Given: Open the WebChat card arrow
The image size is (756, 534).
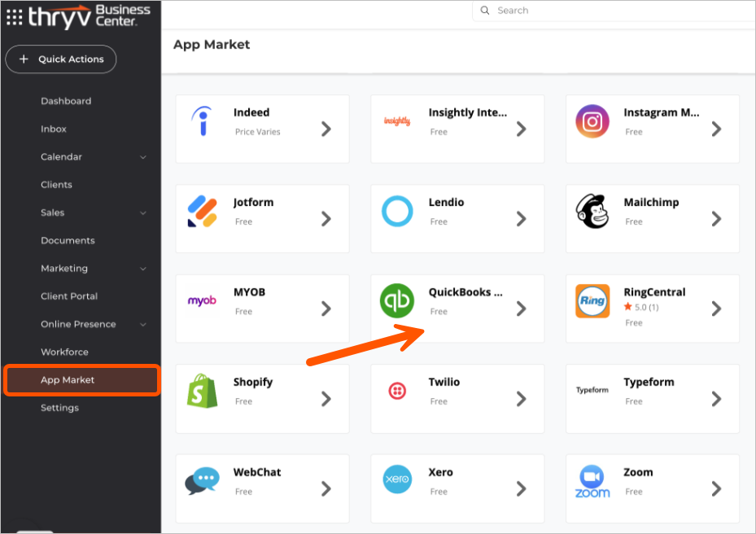Looking at the screenshot, I should pos(326,489).
